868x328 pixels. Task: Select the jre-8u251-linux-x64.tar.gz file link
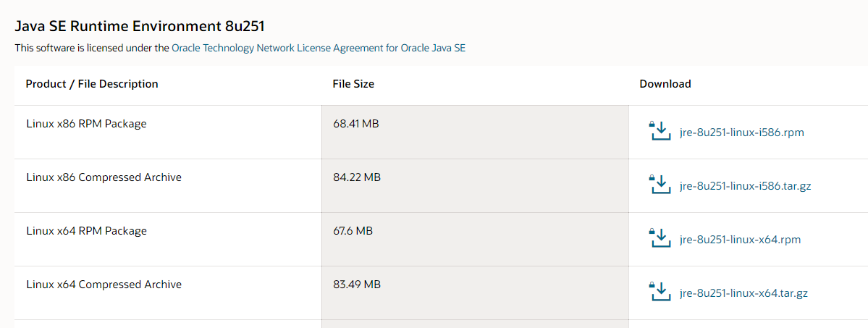(743, 293)
